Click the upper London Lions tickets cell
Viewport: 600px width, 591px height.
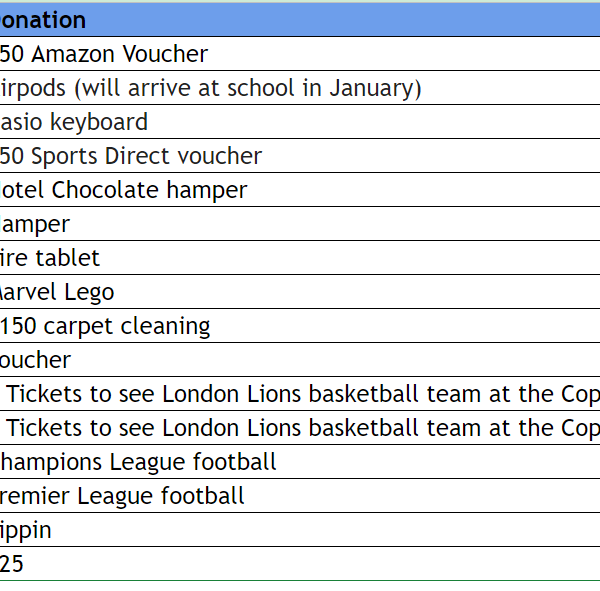(300, 394)
